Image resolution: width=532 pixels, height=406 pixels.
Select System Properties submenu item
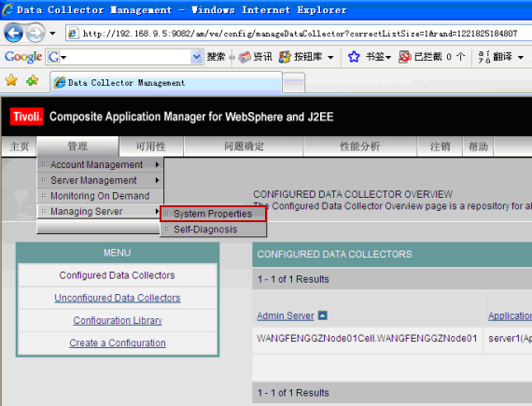click(x=213, y=214)
